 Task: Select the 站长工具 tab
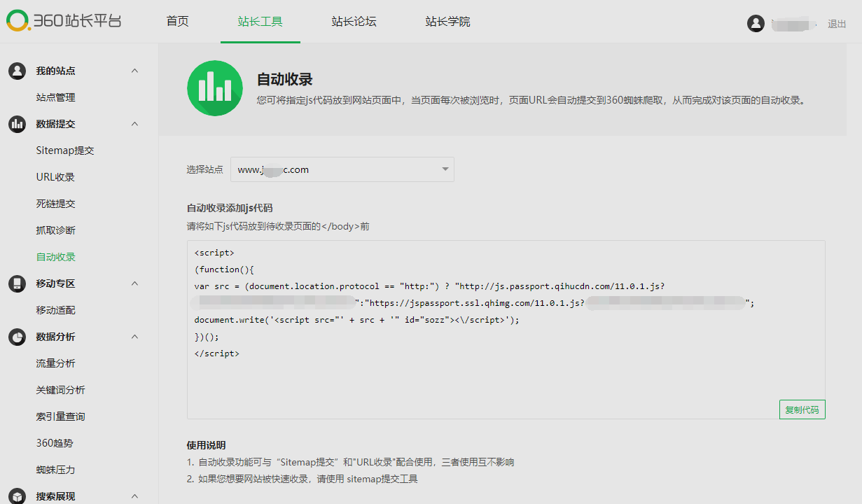[260, 22]
